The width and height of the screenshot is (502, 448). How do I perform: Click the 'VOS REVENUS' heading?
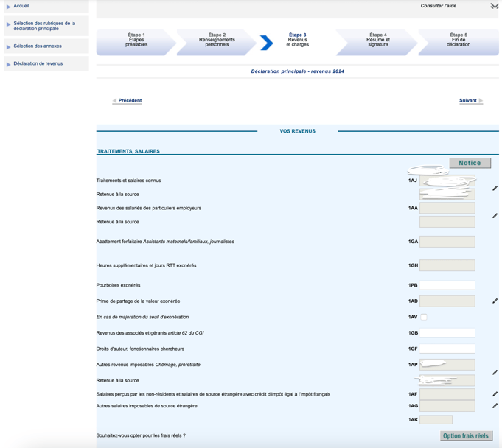(x=297, y=131)
